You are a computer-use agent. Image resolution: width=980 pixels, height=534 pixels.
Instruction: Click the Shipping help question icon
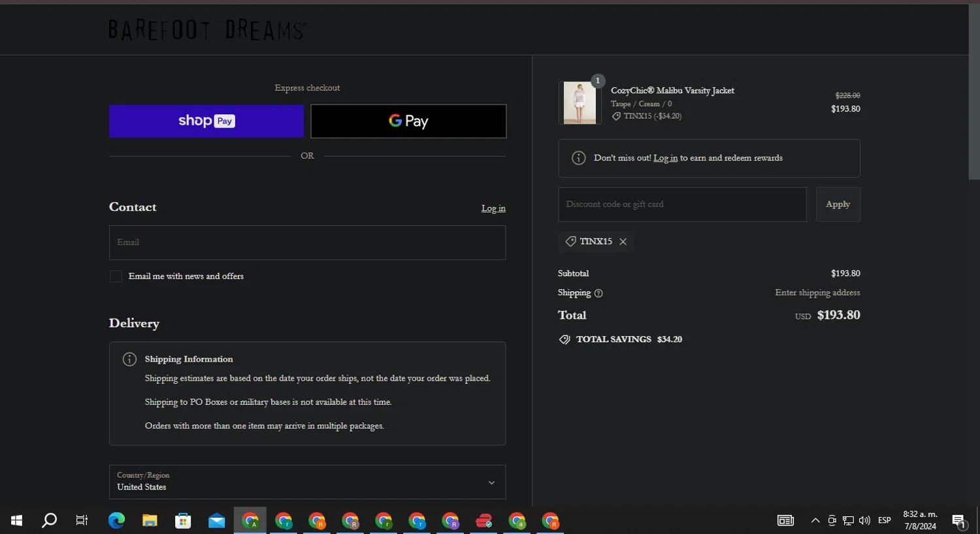[598, 293]
